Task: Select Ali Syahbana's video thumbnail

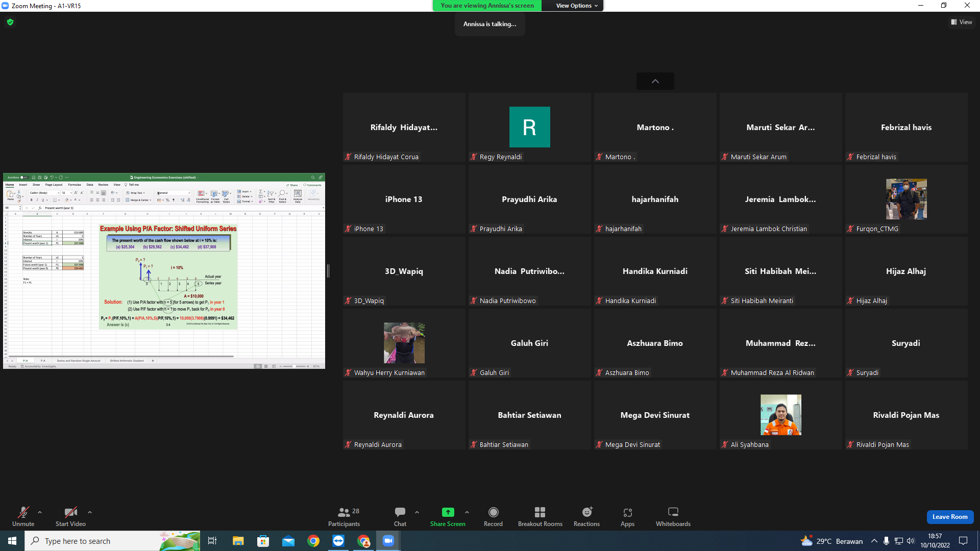Action: 781,415
